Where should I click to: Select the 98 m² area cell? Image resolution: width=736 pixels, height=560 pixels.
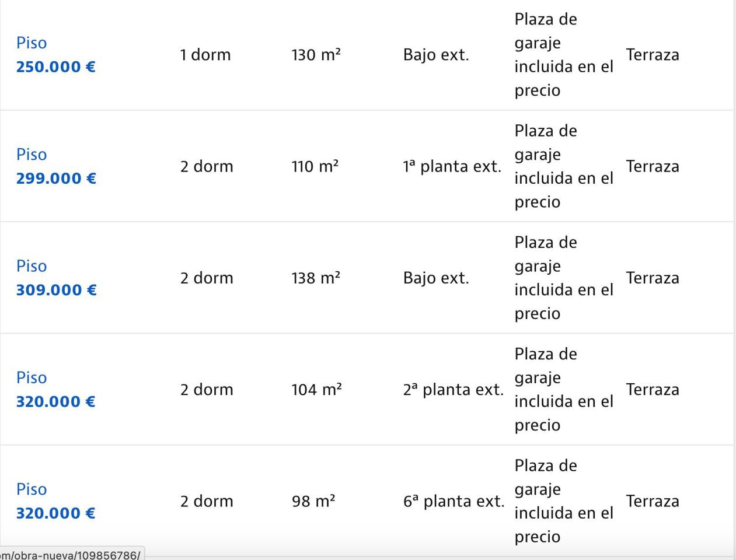(x=313, y=501)
